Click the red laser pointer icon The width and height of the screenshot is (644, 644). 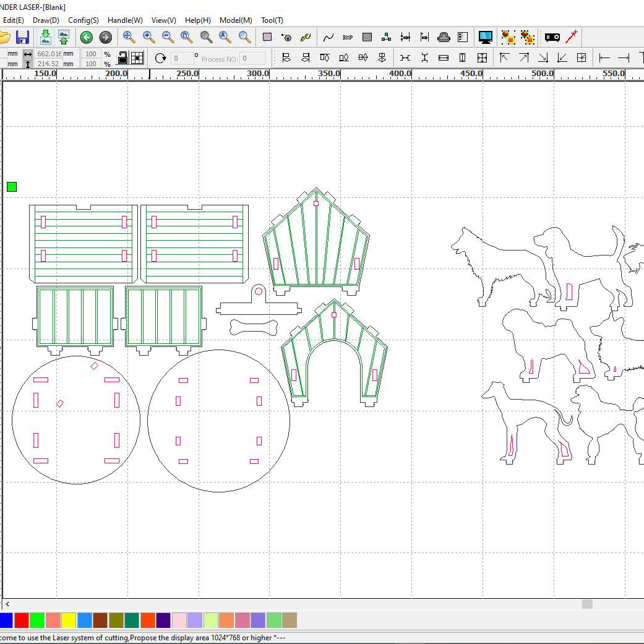[x=572, y=37]
